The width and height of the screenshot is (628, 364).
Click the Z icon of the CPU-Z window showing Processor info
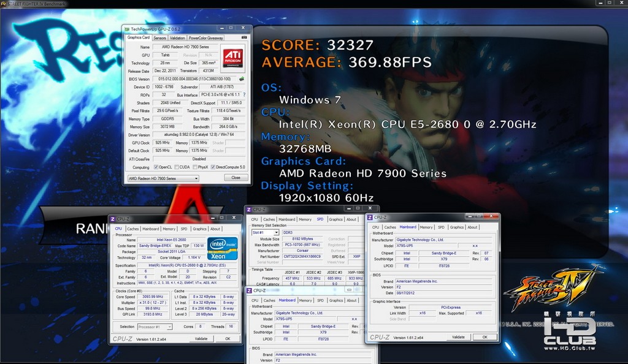pos(113,219)
